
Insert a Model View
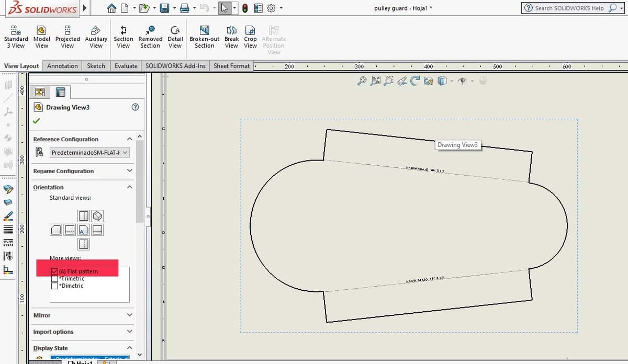(x=42, y=37)
